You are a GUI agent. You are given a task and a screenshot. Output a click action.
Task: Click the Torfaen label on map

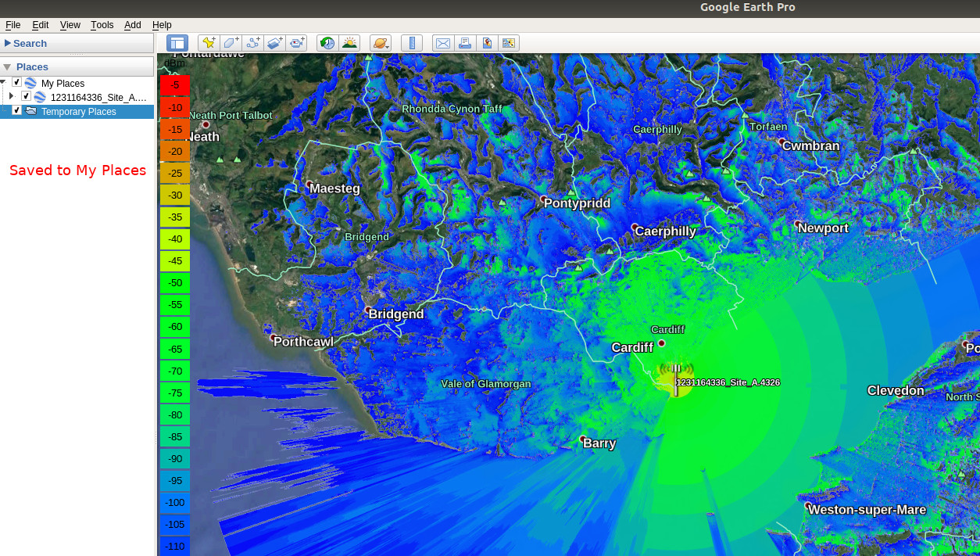tap(768, 126)
